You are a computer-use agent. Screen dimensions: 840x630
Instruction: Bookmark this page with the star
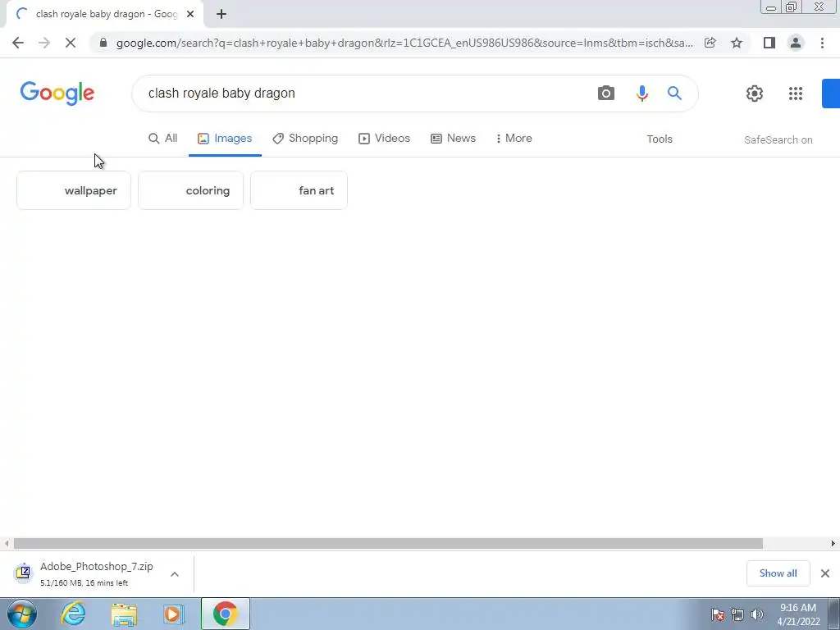pyautogui.click(x=737, y=43)
